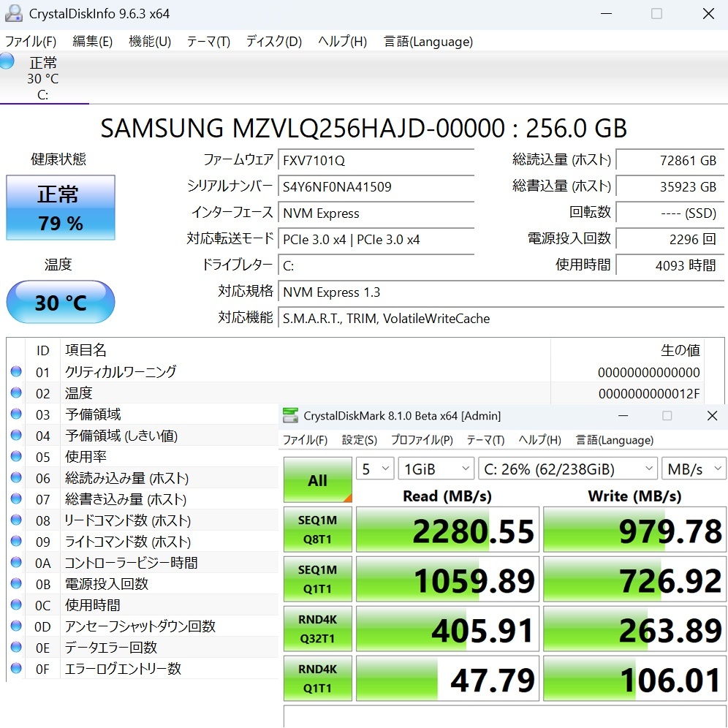This screenshot has width=728, height=728.
Task: Click the SEQ1M Q8T1 write result 979.78
Action: [634, 530]
